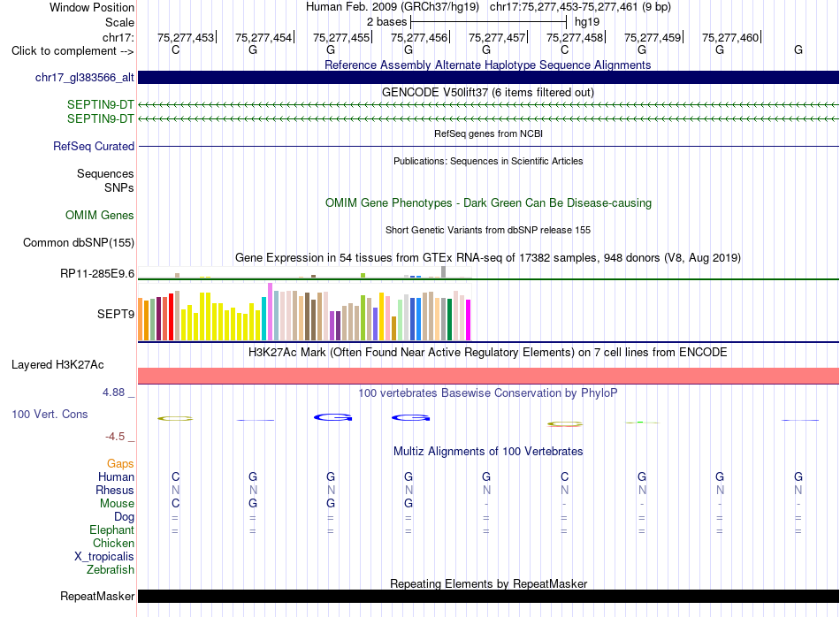Viewport: 840px width, 617px height.
Task: Click the Dog species row label
Action: (124, 517)
